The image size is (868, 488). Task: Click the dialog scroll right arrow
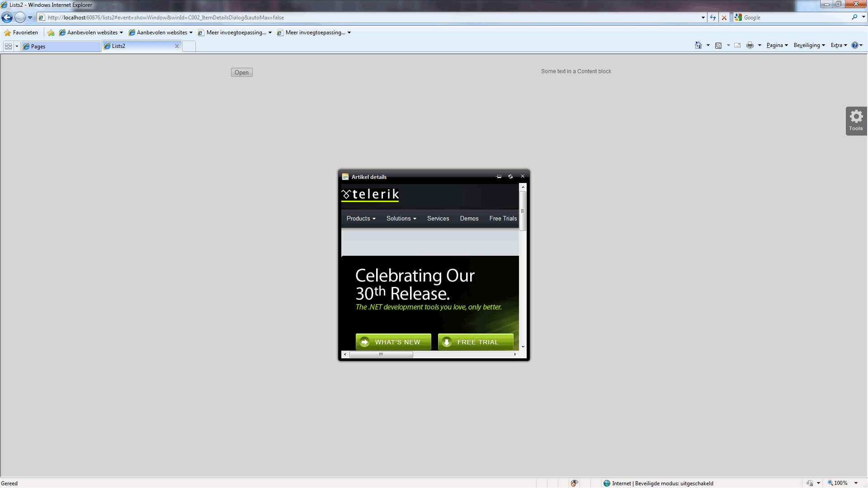(x=515, y=354)
